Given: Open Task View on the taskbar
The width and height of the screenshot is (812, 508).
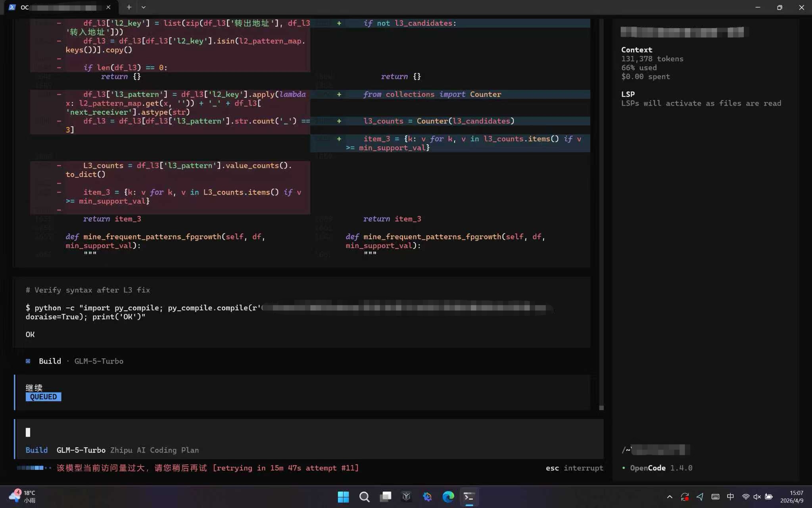Looking at the screenshot, I should pyautogui.click(x=385, y=497).
